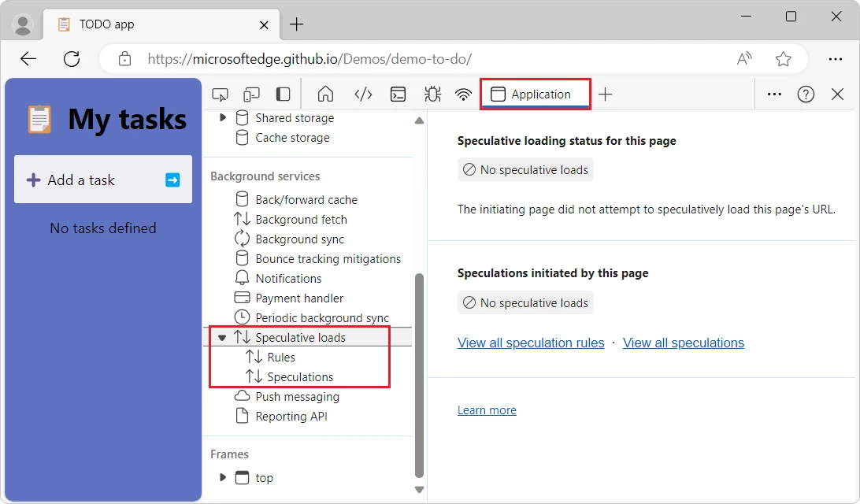Screen dimensions: 860x504
Task: Click View all speculations link
Action: (684, 343)
